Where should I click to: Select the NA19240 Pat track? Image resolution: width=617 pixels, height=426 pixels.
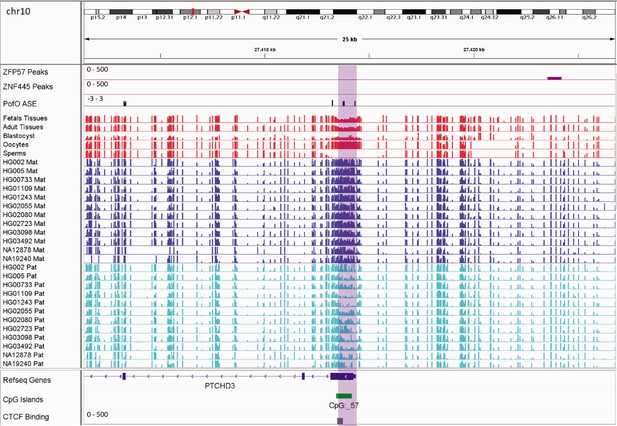23,363
